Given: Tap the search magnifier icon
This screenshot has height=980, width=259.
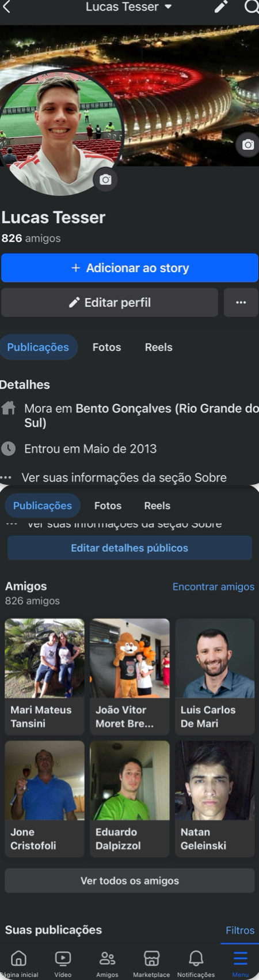Looking at the screenshot, I should pyautogui.click(x=252, y=7).
